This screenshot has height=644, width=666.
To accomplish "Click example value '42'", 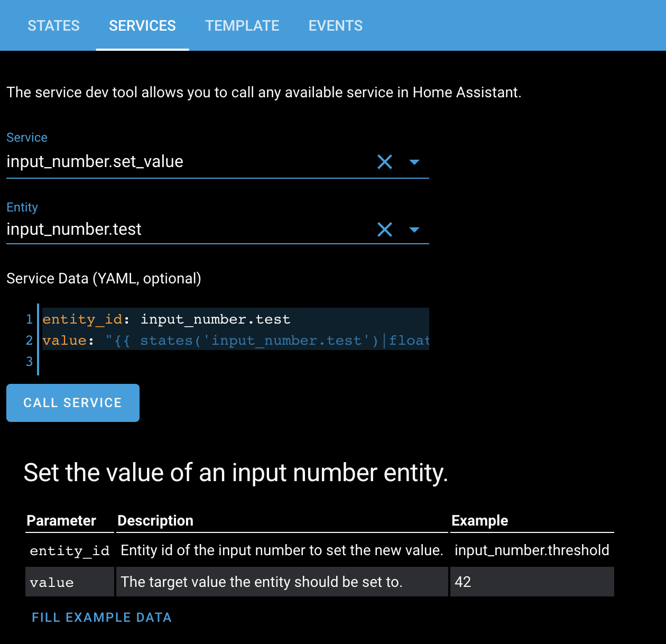I will coord(462,582).
